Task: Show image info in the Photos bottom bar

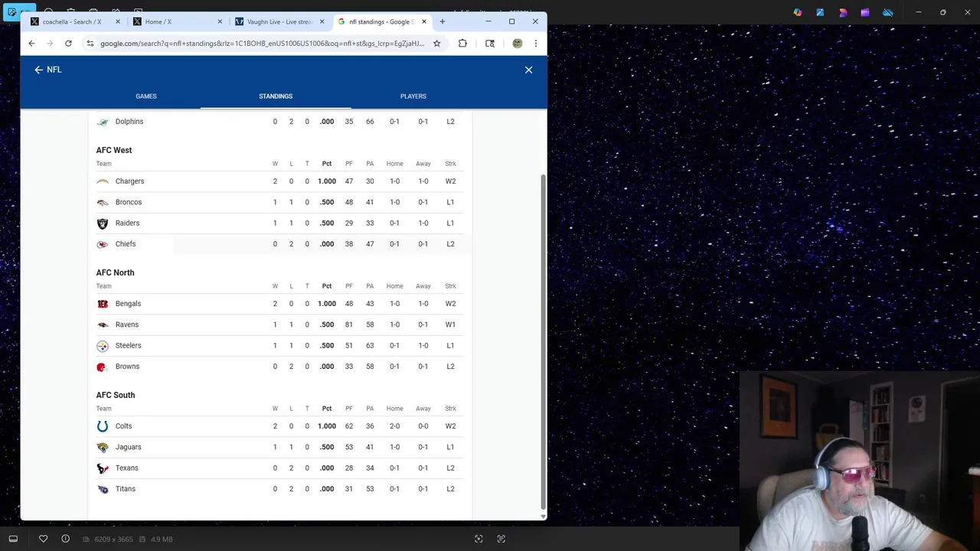Action: (65, 539)
